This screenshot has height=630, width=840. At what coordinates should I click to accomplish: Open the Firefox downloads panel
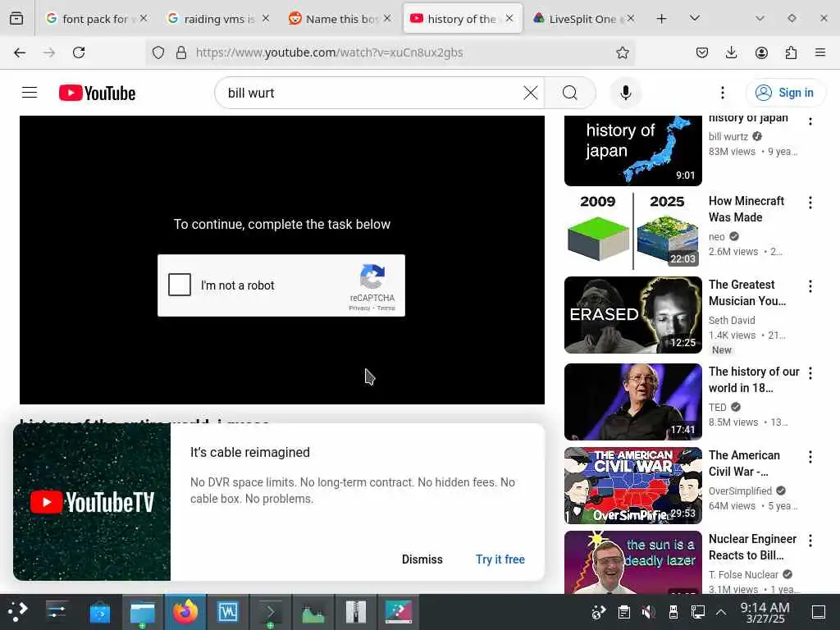(x=731, y=52)
